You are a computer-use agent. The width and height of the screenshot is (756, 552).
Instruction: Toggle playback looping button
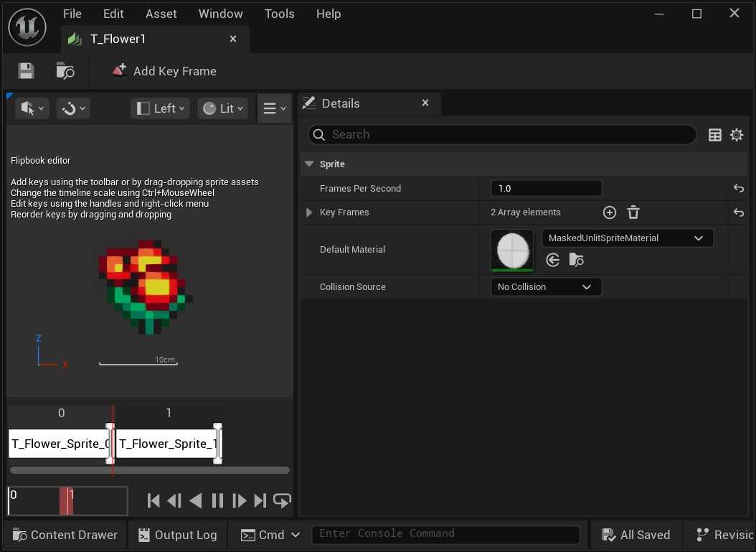282,500
